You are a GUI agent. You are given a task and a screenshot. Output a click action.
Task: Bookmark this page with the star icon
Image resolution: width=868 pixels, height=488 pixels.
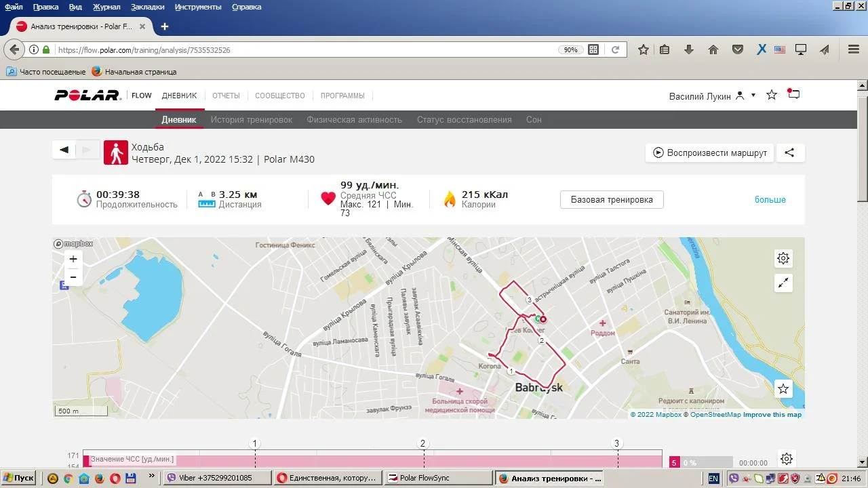click(644, 49)
